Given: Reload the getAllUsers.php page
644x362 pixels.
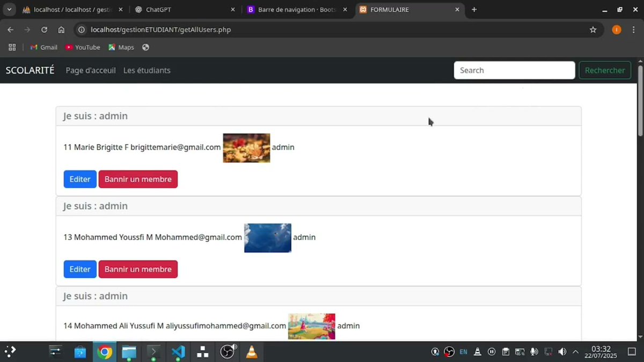Looking at the screenshot, I should [x=44, y=30].
